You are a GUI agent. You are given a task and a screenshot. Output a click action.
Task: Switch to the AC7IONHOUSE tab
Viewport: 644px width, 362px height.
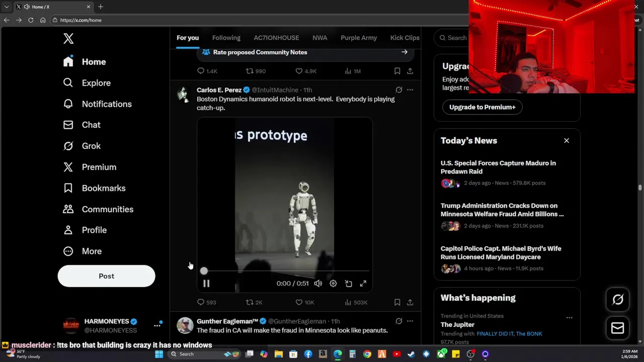point(276,38)
